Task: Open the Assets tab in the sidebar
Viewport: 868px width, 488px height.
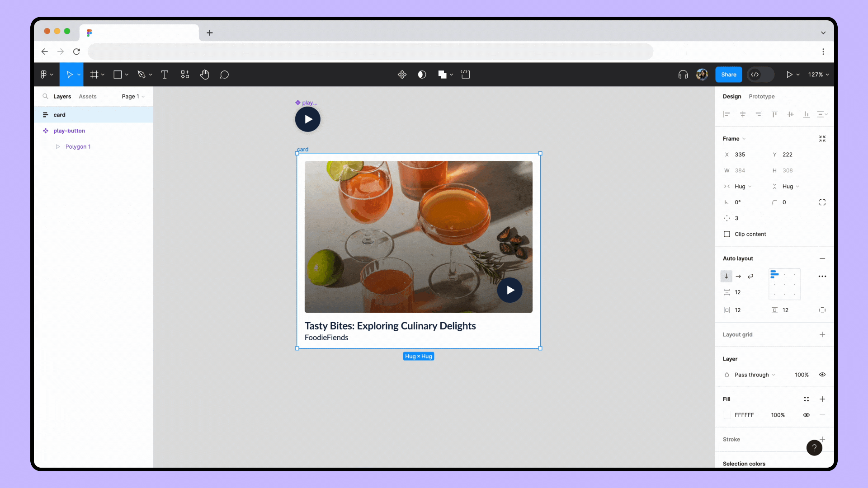Action: pyautogui.click(x=88, y=96)
